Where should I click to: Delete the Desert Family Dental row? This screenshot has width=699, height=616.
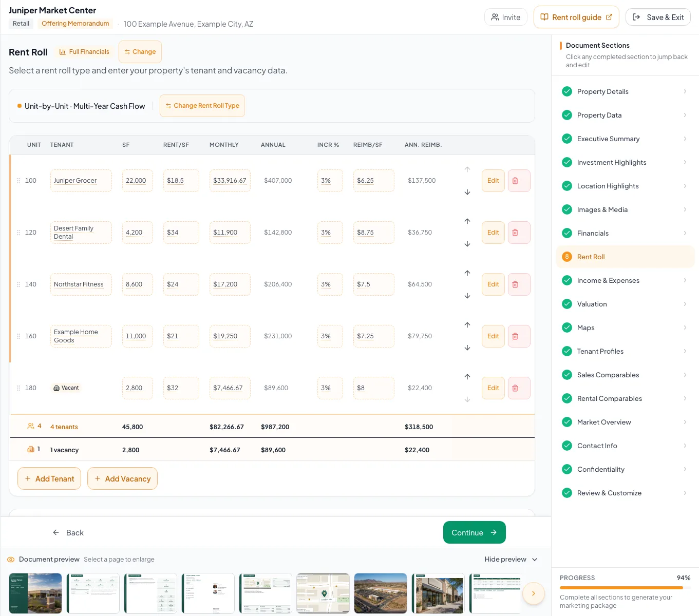click(519, 233)
